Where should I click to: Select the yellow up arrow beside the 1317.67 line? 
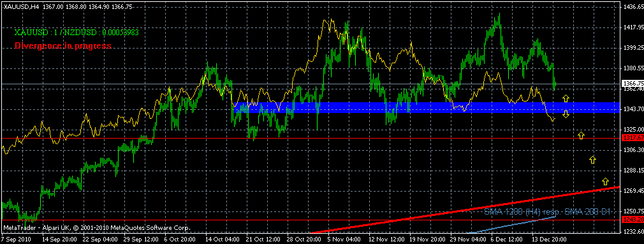pos(581,135)
